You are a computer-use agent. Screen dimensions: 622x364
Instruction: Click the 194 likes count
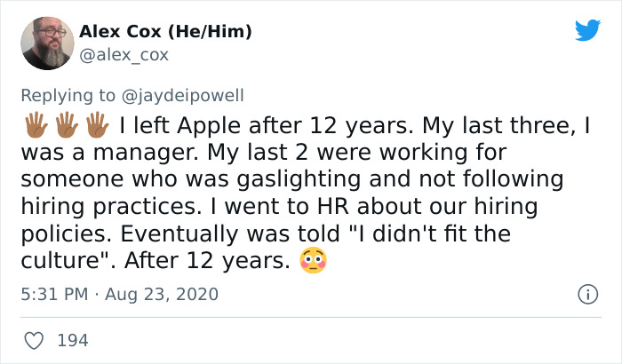click(72, 339)
